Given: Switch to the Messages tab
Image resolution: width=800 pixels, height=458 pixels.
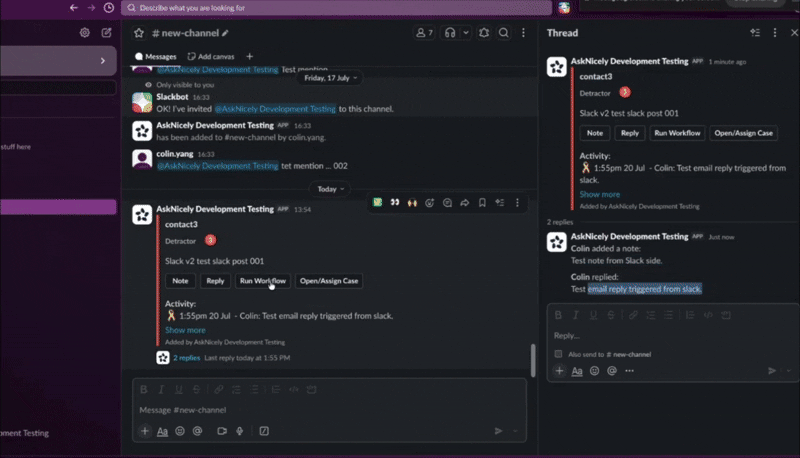Looking at the screenshot, I should (156, 57).
